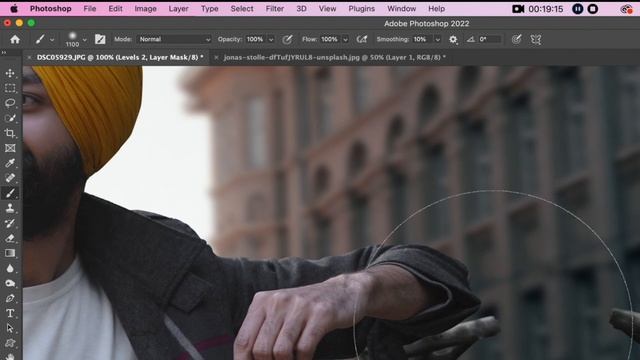Select the Dodge tool
640x360 pixels.
point(10,283)
